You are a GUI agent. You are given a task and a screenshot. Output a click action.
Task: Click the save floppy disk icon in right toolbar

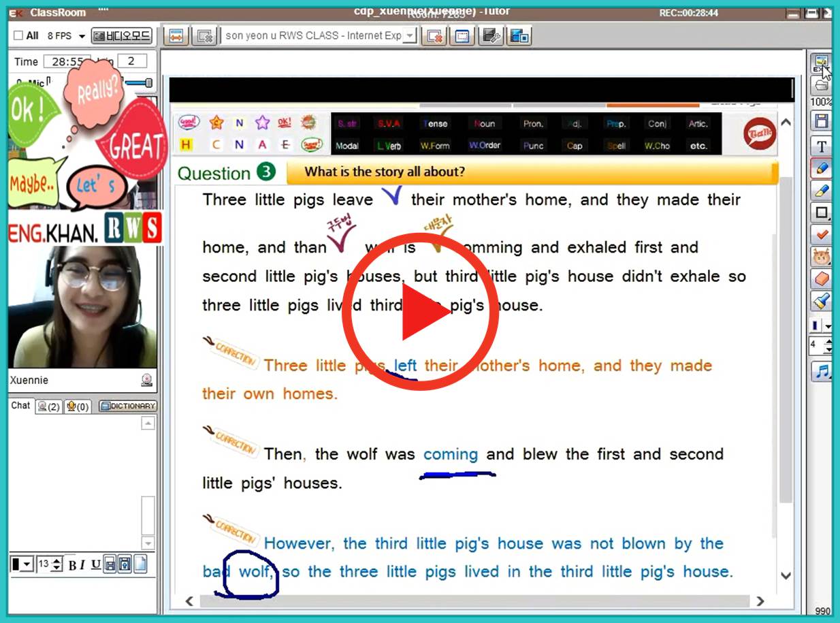tap(822, 121)
